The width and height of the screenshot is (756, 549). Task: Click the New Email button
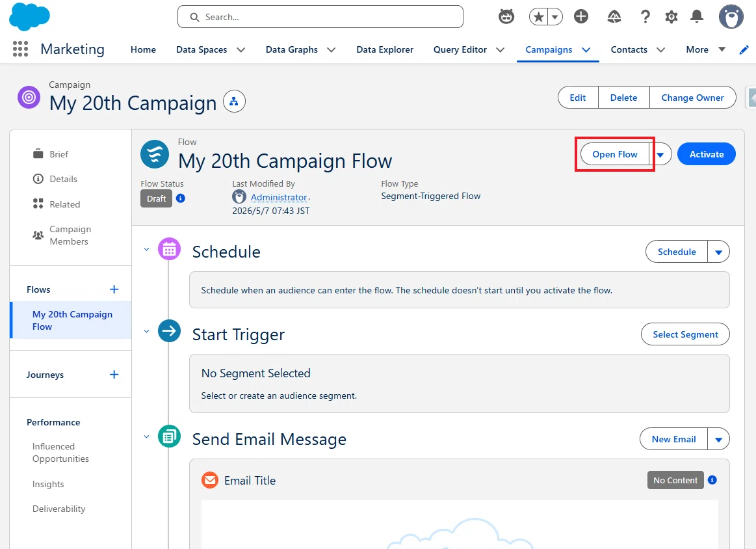[x=673, y=439]
